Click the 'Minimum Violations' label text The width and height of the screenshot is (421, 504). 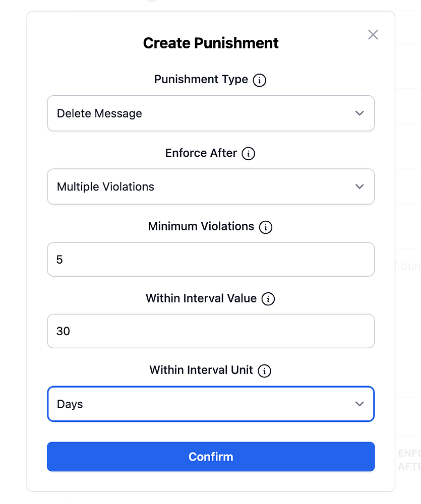pyautogui.click(x=201, y=227)
